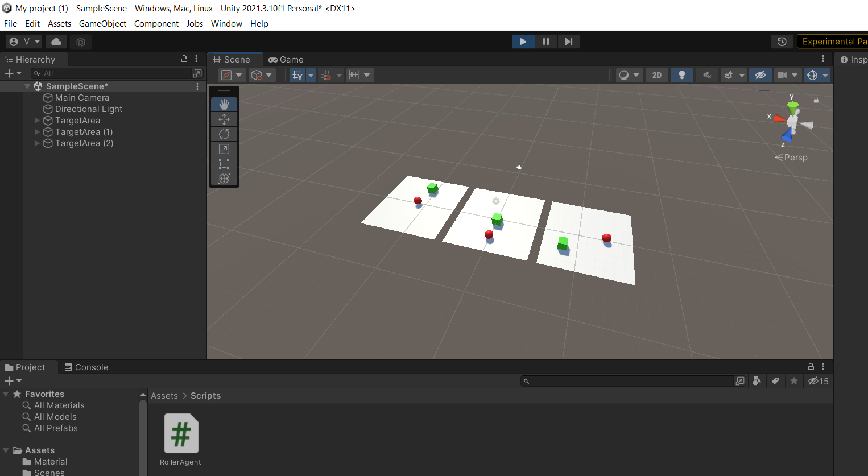The width and height of the screenshot is (868, 476).
Task: Open the GameObject menu
Action: 102,23
